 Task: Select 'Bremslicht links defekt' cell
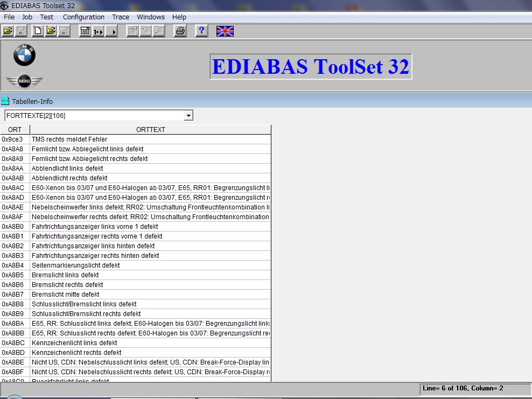pyautogui.click(x=151, y=275)
